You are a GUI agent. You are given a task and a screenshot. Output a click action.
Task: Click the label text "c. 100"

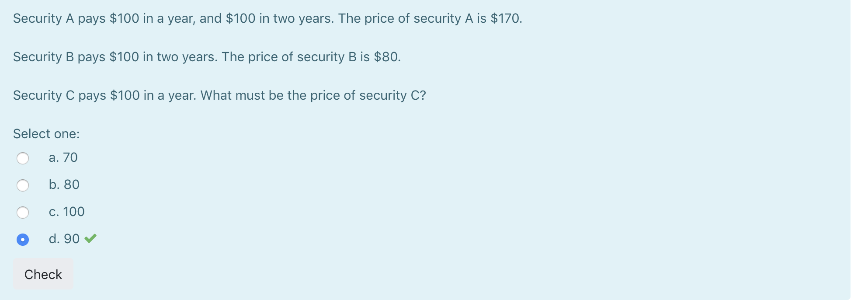(66, 212)
